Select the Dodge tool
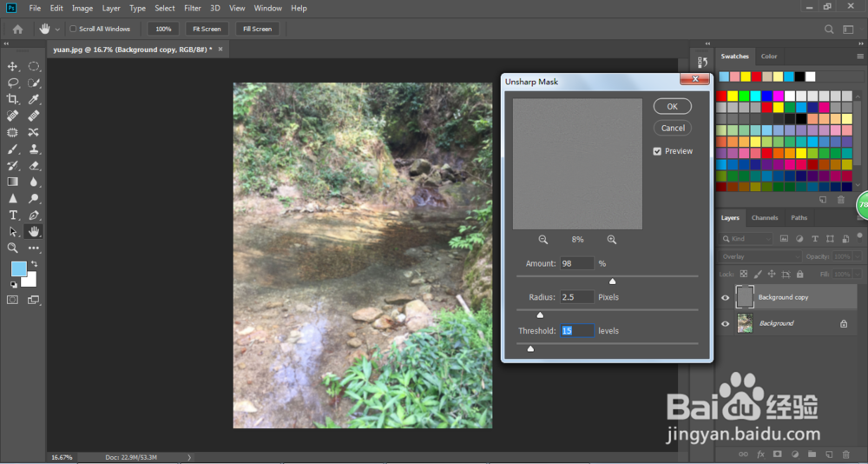The width and height of the screenshot is (868, 464). [34, 198]
